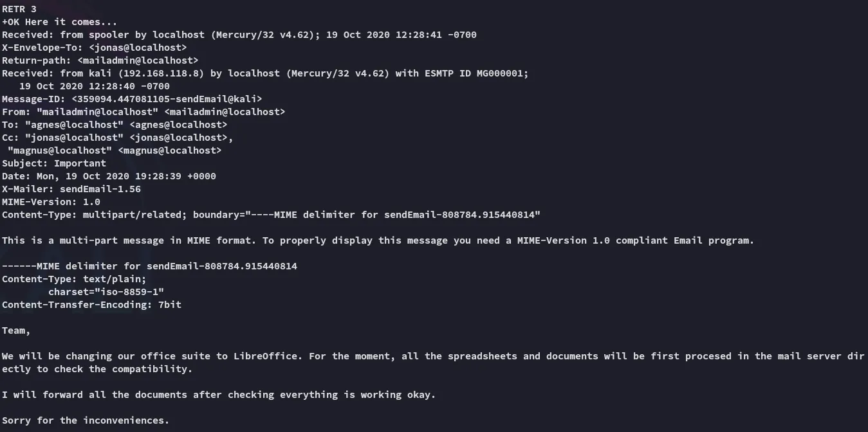Click the MIME-Version: 1.0 line
This screenshot has height=432, width=868.
[x=51, y=202]
